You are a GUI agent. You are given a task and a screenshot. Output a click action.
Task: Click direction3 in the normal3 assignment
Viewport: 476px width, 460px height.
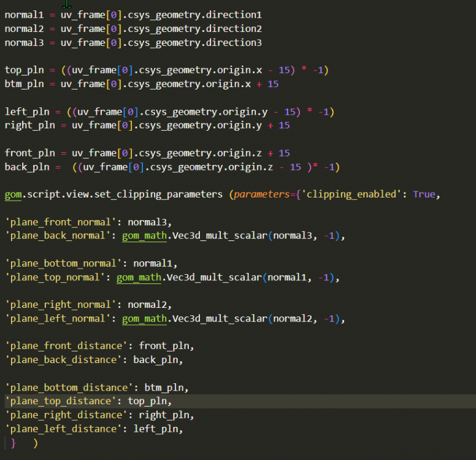tap(236, 42)
